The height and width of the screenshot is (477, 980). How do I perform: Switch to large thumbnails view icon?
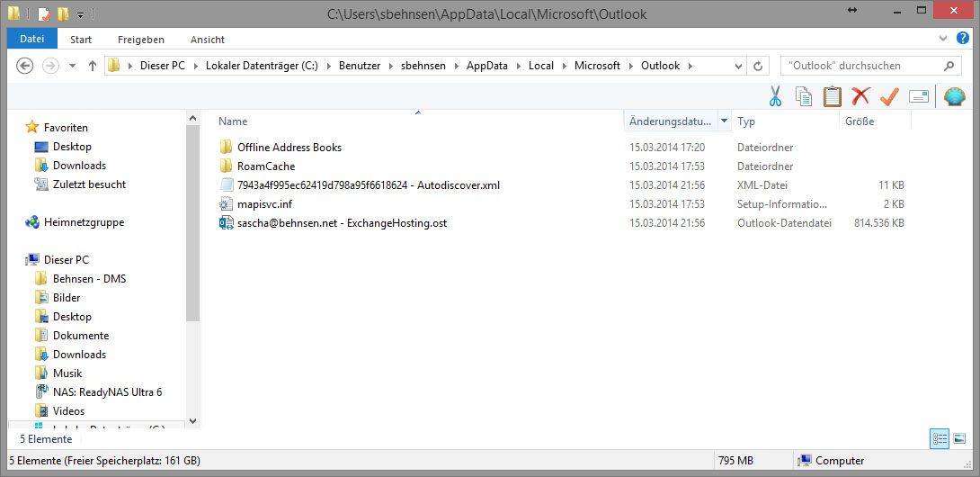pyautogui.click(x=959, y=439)
